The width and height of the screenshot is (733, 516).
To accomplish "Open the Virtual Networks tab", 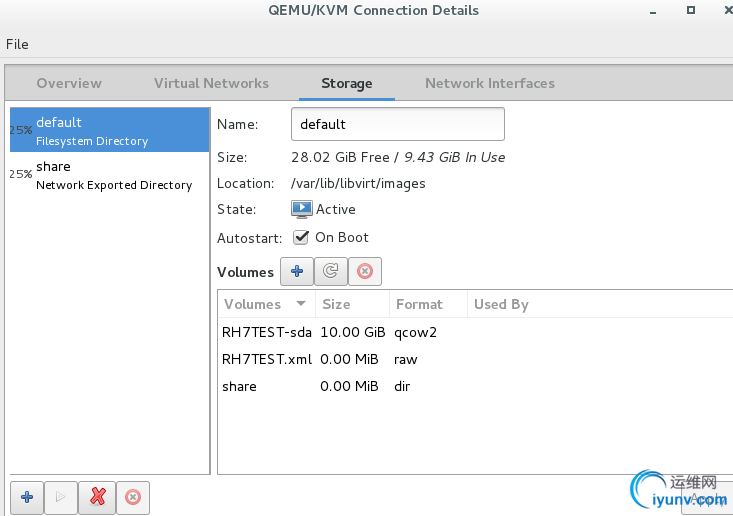I will click(x=211, y=83).
